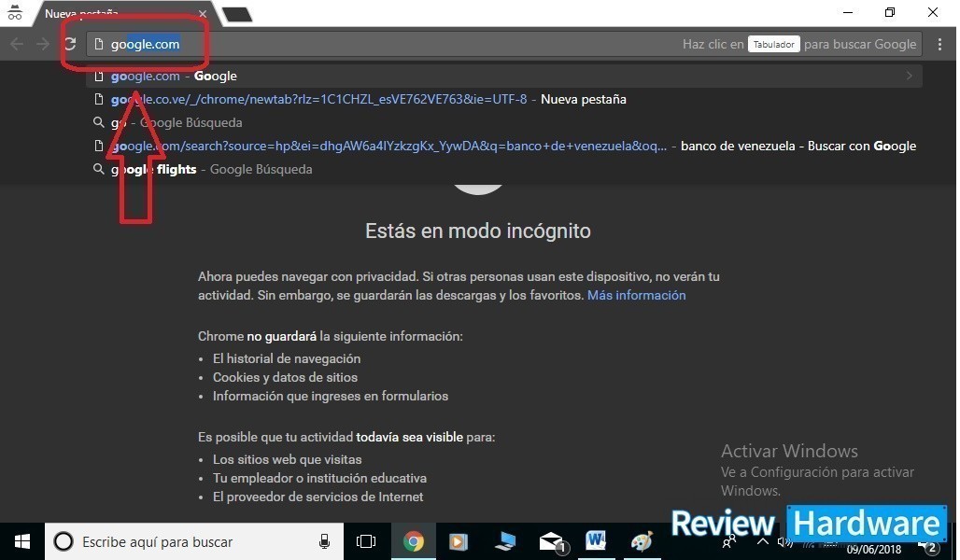Viewport: 960px width, 560px height.
Task: Click the "Cookies y datos de sitios" bullet
Action: pos(285,377)
